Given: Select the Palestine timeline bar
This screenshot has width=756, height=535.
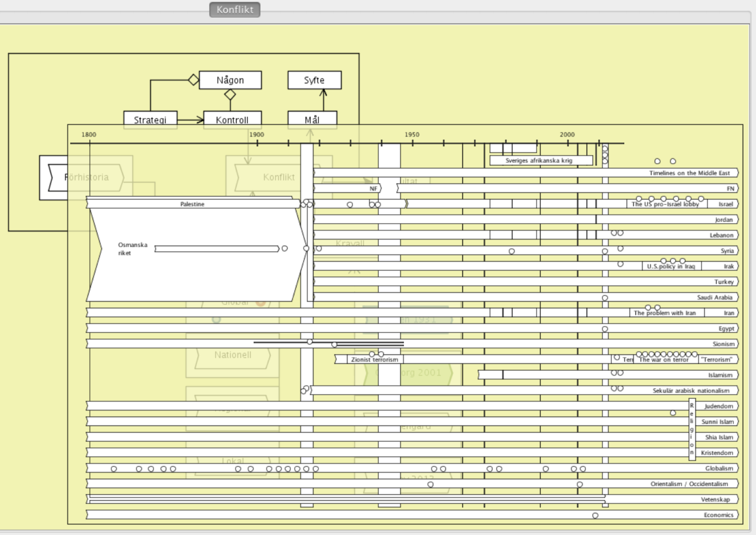Looking at the screenshot, I should point(192,204).
